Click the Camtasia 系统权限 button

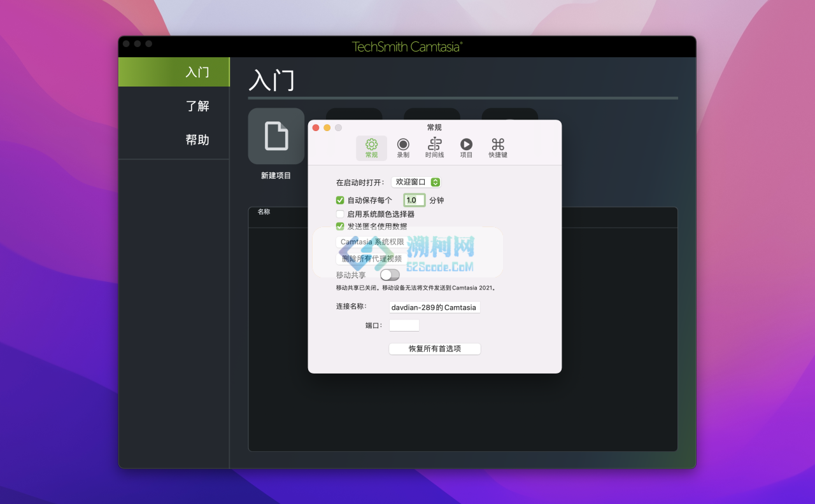372,242
